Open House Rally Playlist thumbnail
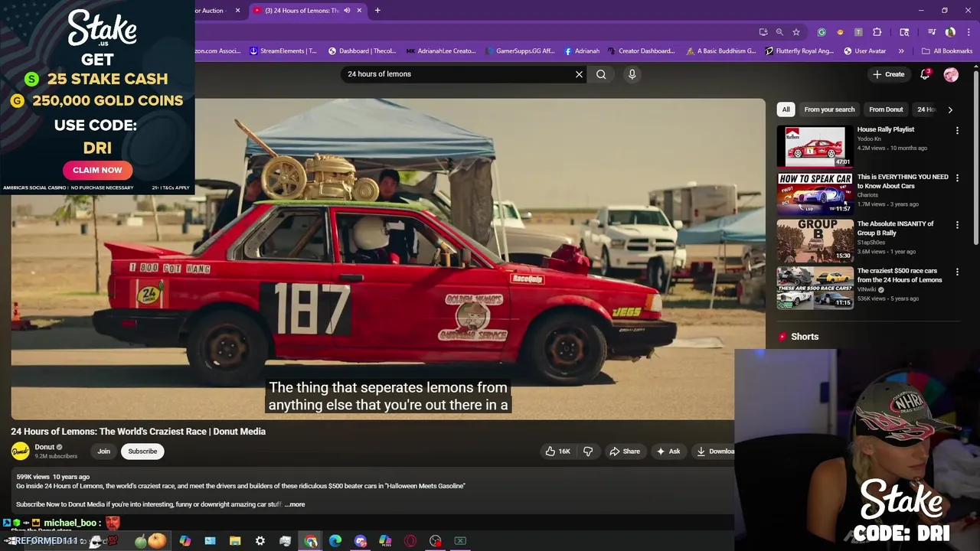 tap(815, 146)
